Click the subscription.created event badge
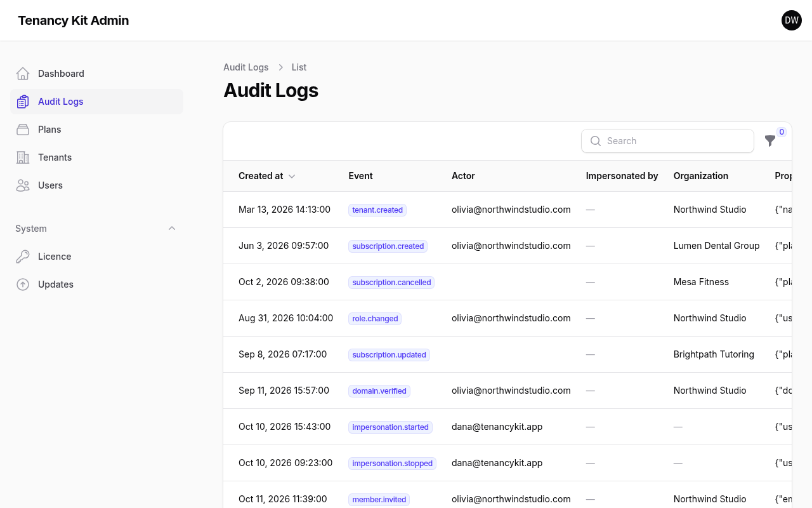This screenshot has width=812, height=508. pos(388,246)
